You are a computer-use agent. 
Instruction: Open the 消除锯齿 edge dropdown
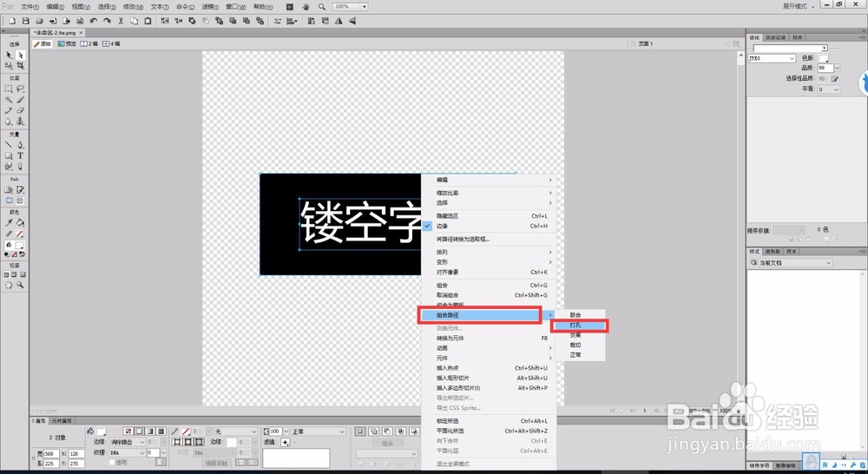point(127,442)
